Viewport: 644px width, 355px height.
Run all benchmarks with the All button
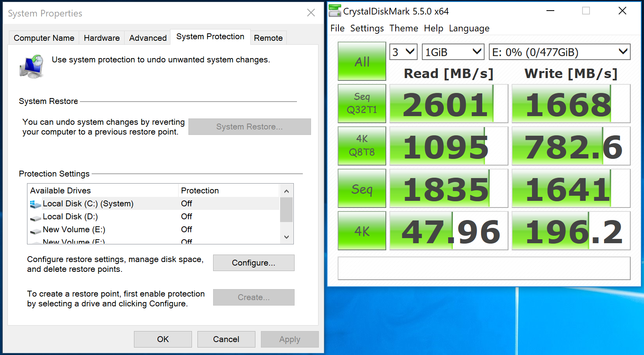(362, 61)
